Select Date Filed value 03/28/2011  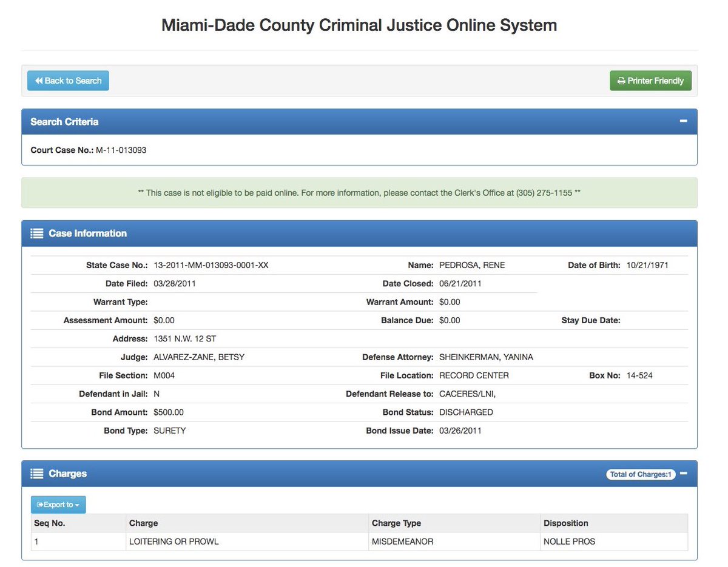175,283
